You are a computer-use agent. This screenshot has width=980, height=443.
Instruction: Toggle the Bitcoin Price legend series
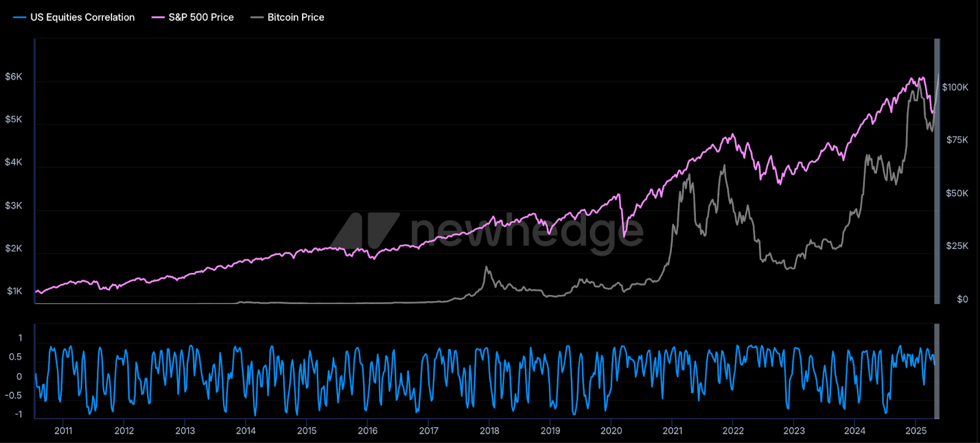pos(288,17)
